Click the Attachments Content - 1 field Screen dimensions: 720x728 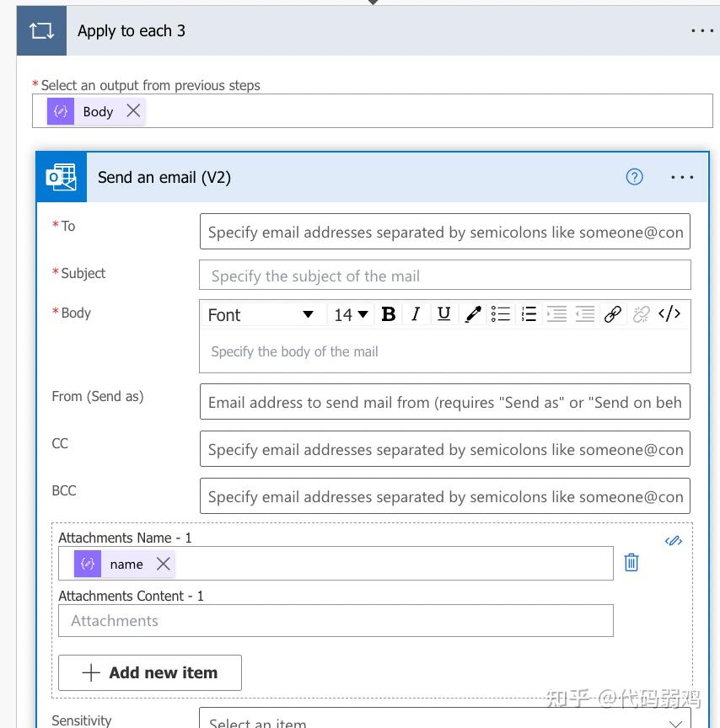click(336, 621)
